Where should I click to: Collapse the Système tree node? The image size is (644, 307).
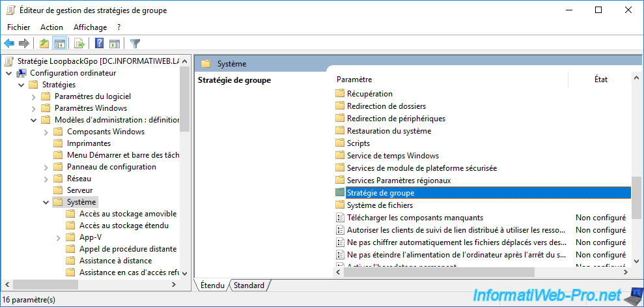click(x=46, y=202)
